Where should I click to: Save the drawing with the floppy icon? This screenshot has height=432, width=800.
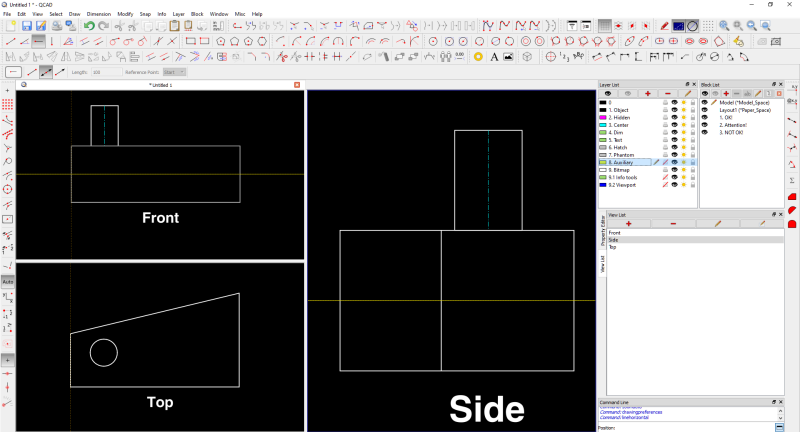tap(27, 26)
